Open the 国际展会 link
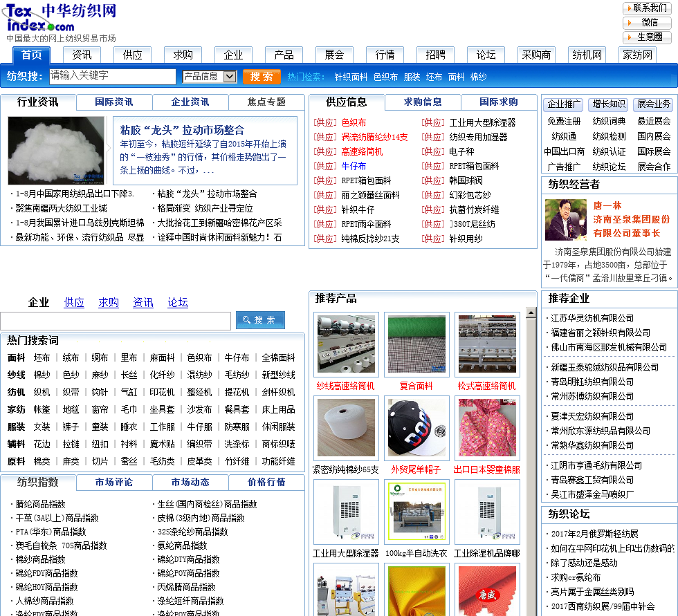Image resolution: width=678 pixels, height=616 pixels. 654,151
